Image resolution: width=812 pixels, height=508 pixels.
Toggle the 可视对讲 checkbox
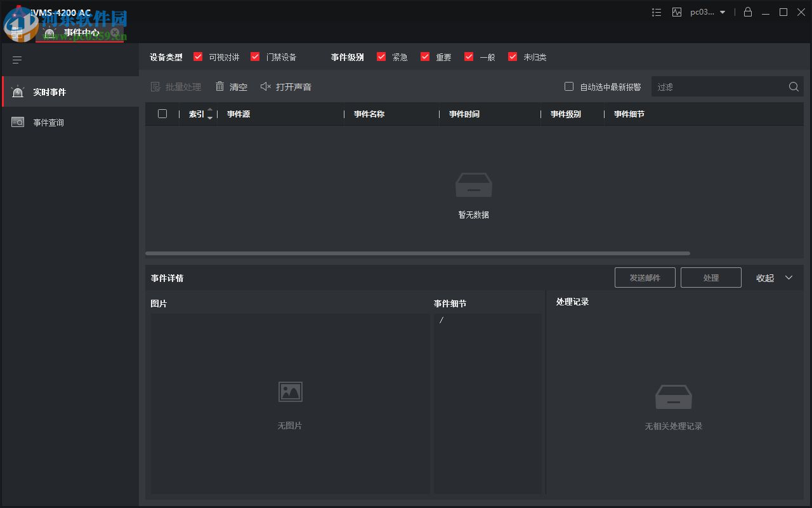tap(198, 57)
